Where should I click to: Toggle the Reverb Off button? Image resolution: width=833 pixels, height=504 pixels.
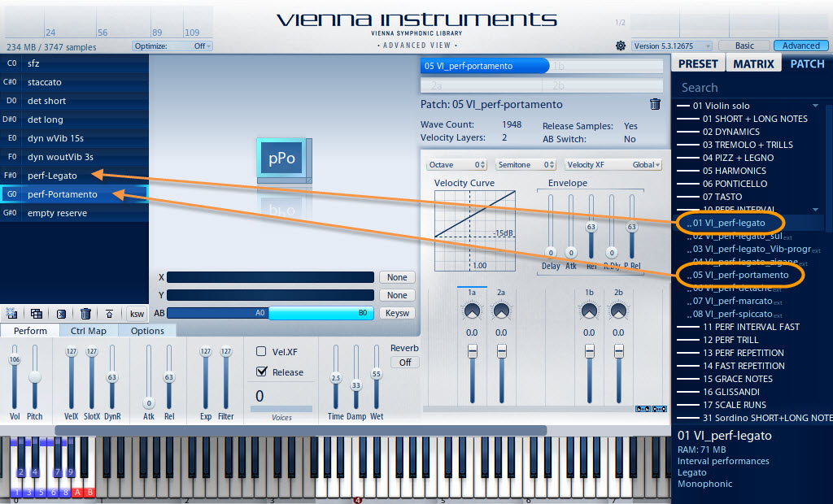[405, 363]
